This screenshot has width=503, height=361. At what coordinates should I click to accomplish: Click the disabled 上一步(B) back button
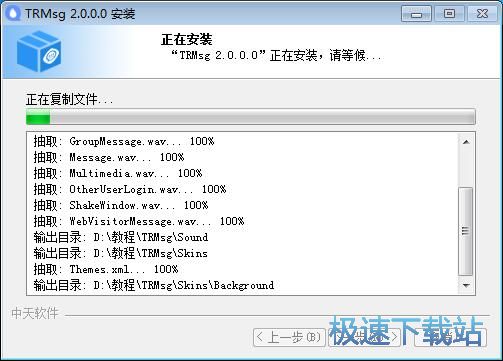click(x=289, y=337)
